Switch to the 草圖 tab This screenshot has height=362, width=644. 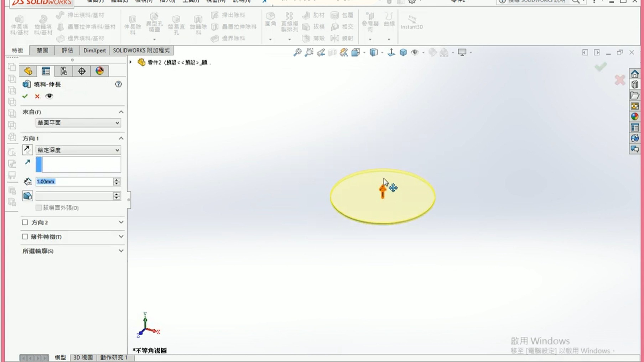(42, 51)
